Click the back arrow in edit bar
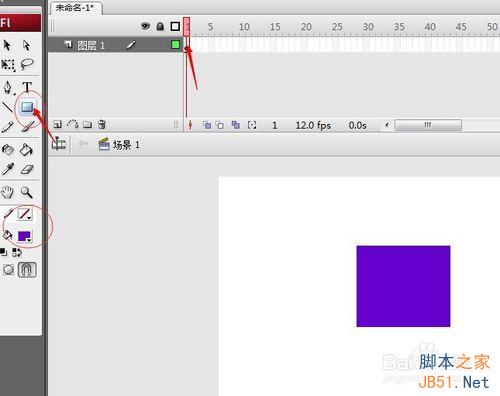 [83, 144]
